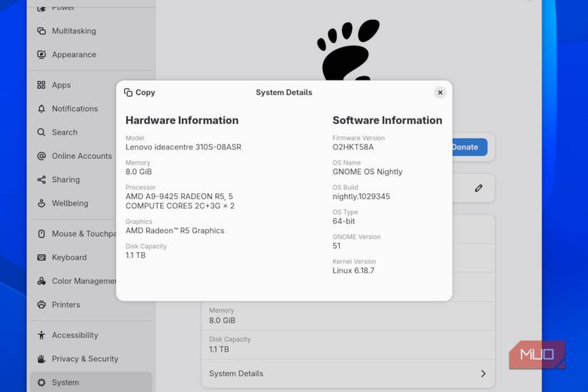Click the Online Accounts at-sign icon
This screenshot has width=588, height=392.
pos(41,156)
